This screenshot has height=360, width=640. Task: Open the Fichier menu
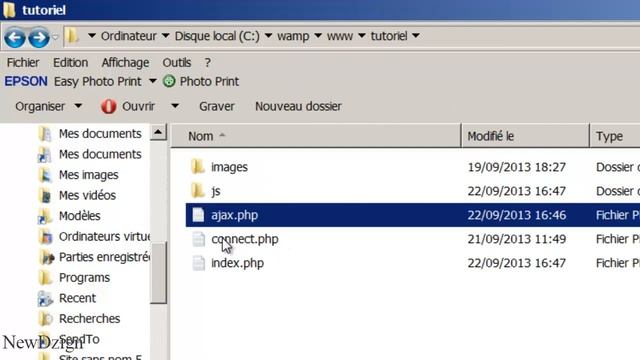click(23, 62)
